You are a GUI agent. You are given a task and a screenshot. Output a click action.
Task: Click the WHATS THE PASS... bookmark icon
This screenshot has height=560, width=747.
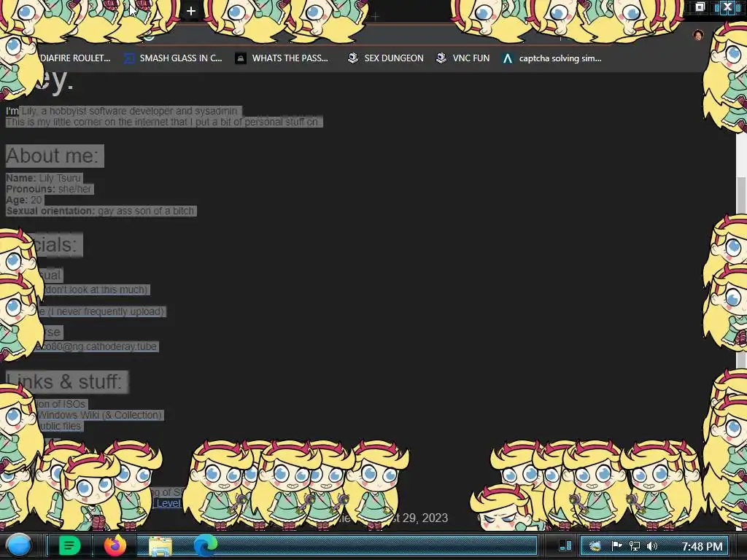point(241,58)
